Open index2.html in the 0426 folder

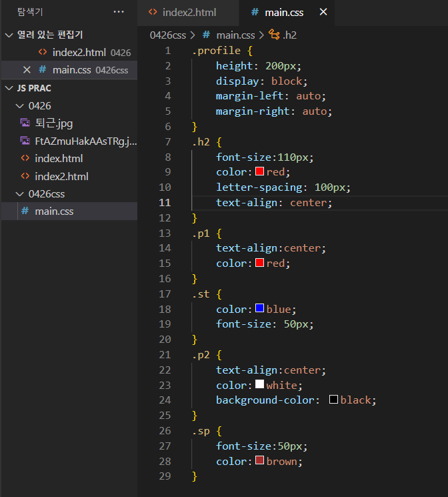(69, 176)
